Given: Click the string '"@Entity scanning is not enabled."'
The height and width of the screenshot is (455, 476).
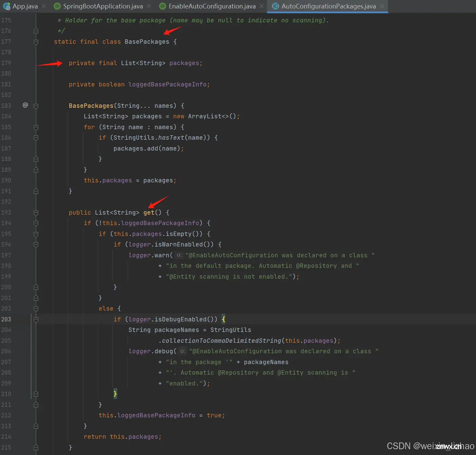Looking at the screenshot, I should (229, 277).
